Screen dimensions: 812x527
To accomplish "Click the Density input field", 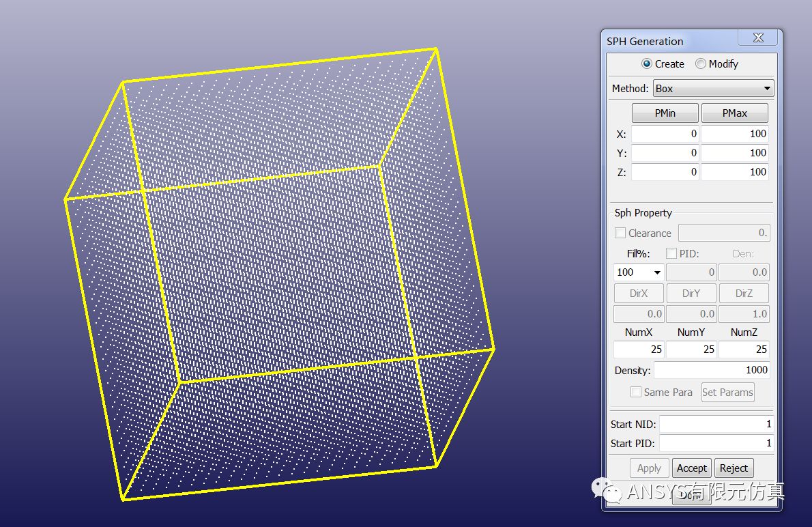I will click(712, 370).
